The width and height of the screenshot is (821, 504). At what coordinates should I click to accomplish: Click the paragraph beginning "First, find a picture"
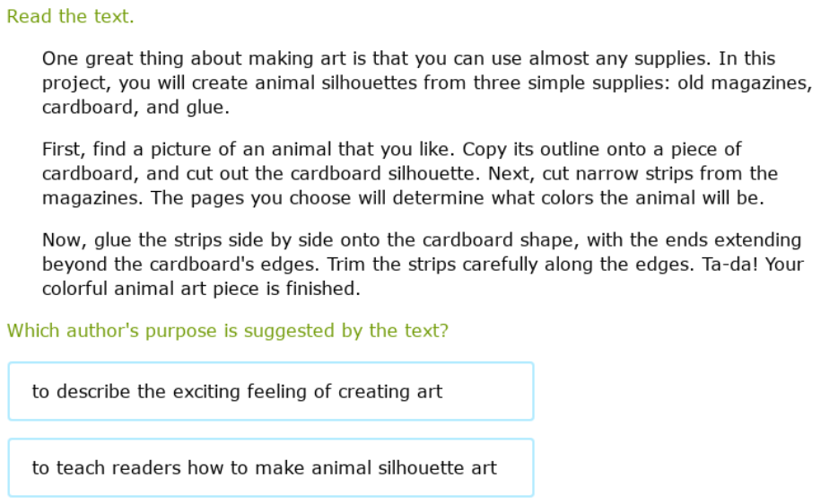pos(409,174)
